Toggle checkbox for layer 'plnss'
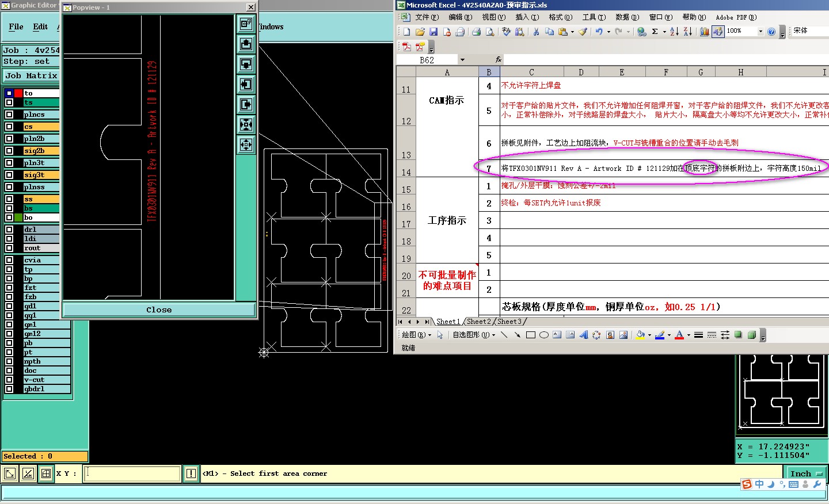The height and width of the screenshot is (504, 829). coord(9,187)
